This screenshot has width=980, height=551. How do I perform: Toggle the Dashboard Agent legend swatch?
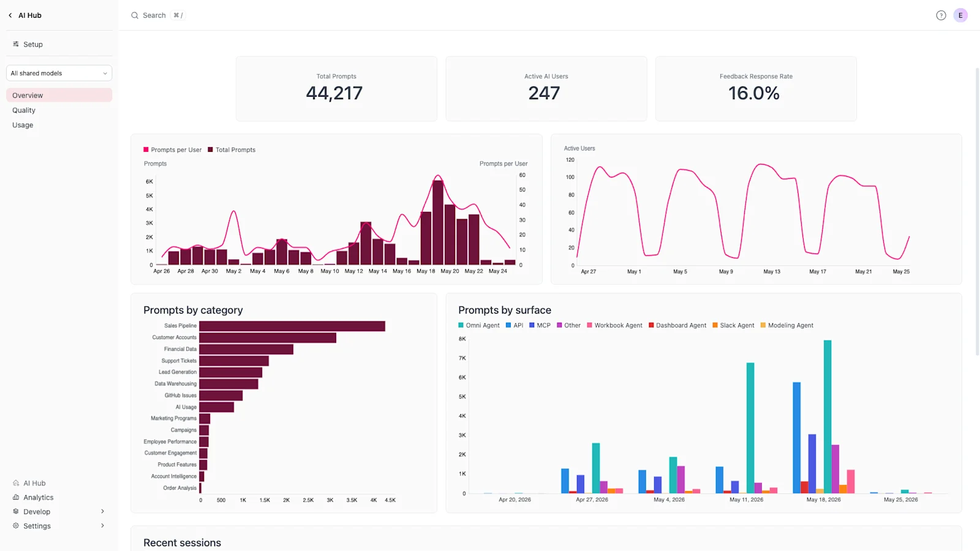(x=651, y=325)
